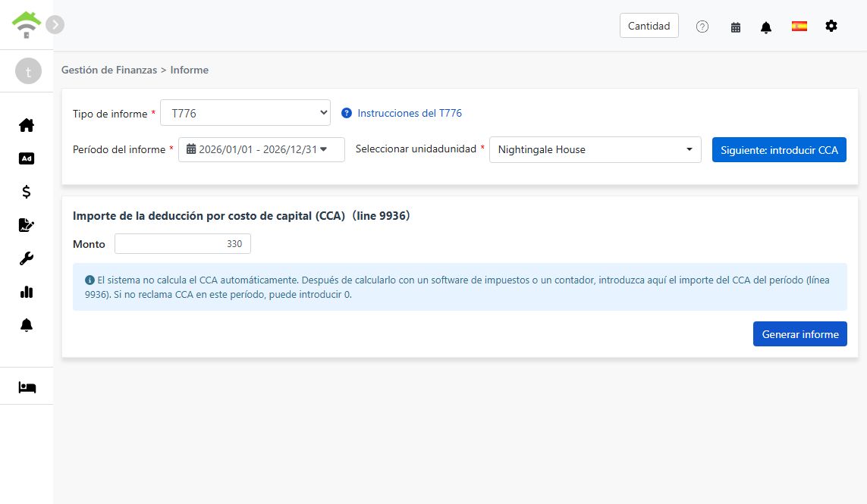Open the lease signing sidebar icon
Image resolution: width=867 pixels, height=504 pixels.
tap(27, 225)
